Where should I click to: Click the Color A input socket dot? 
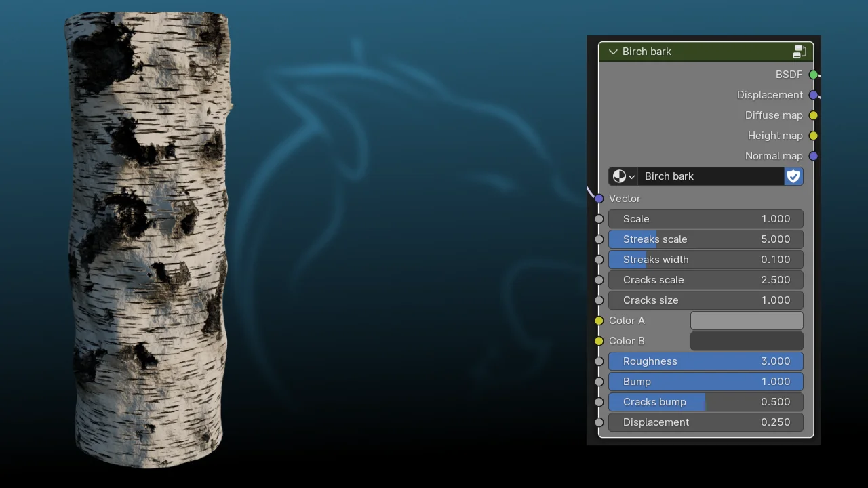point(599,321)
